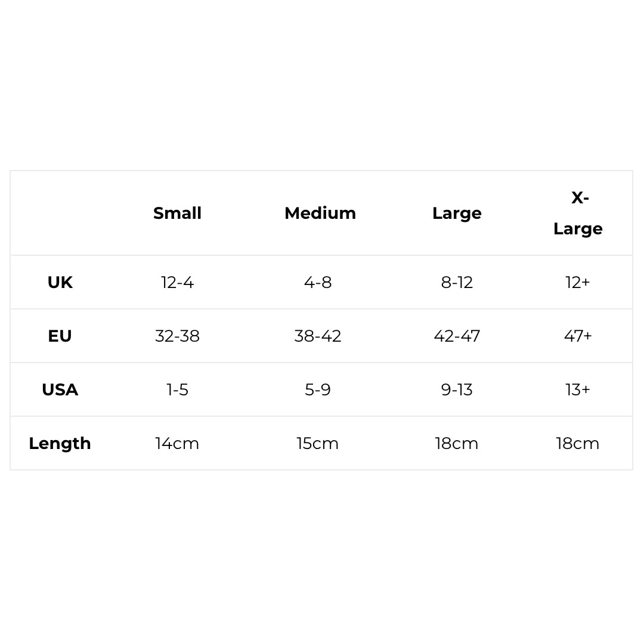Viewport: 644px width, 644px height.
Task: Click the Large column header
Action: click(x=457, y=213)
